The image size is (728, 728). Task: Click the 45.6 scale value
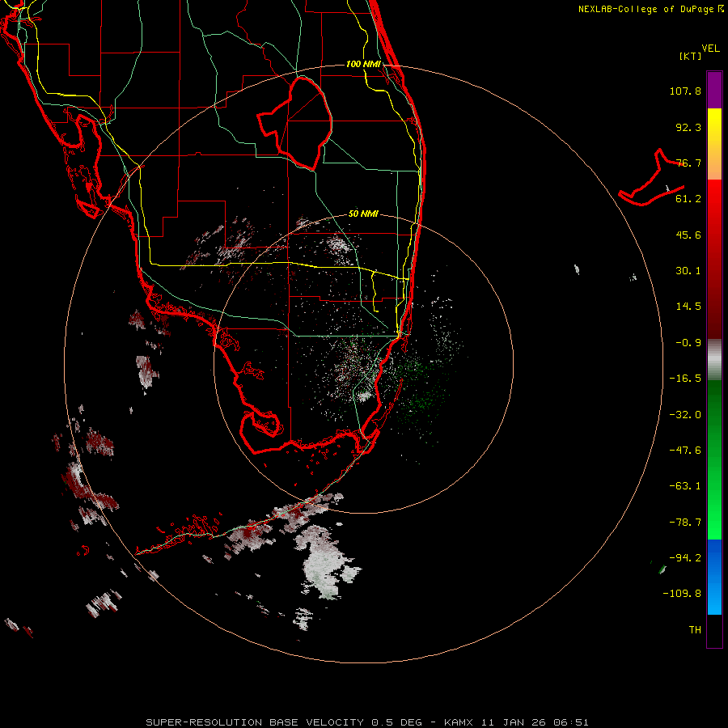[x=688, y=235]
